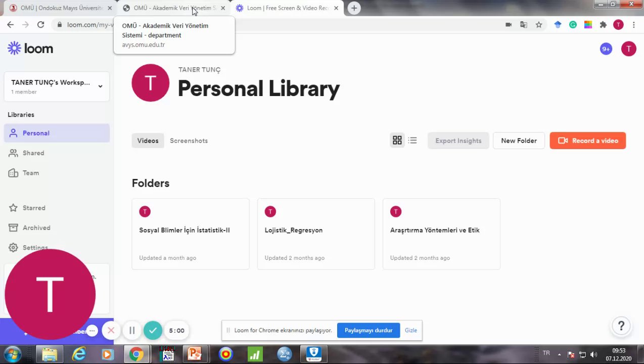Click the translate page icon
The height and width of the screenshot is (364, 644).
[524, 24]
